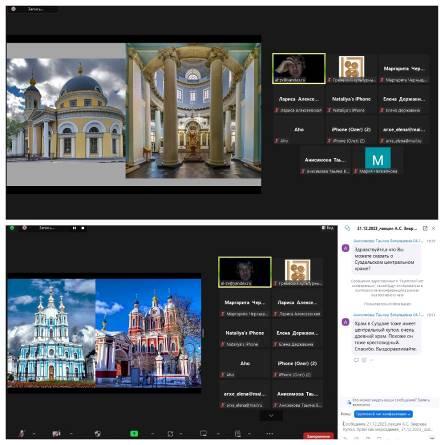
Task: Click green encryption shield in lower window
Action: click(x=12, y=228)
